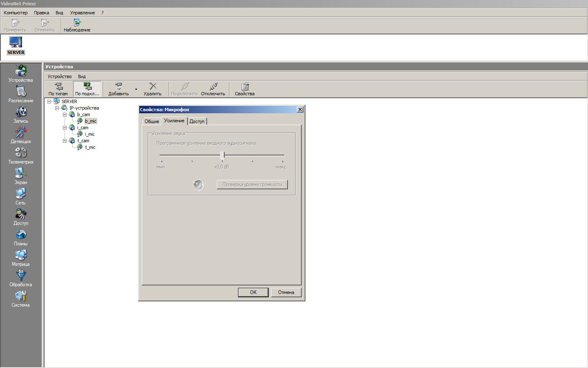This screenshot has width=588, height=368.
Task: Open the Матрица section in sidebar
Action: [x=20, y=258]
